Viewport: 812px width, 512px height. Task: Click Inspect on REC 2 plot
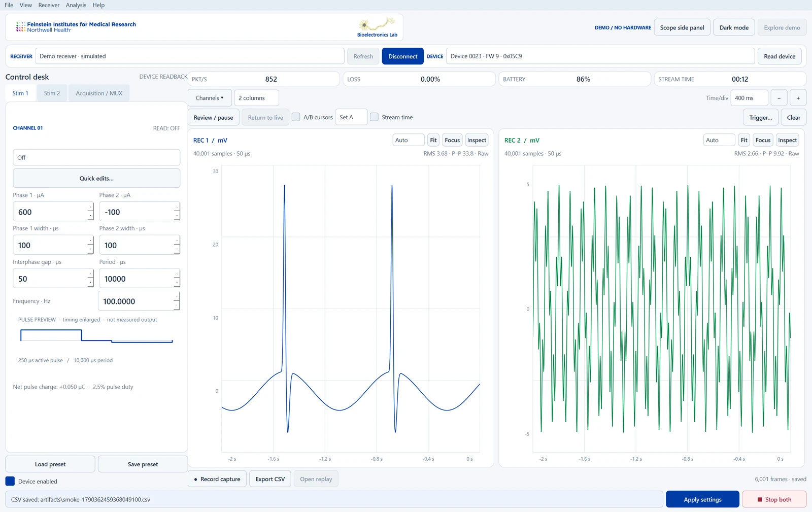pos(788,140)
